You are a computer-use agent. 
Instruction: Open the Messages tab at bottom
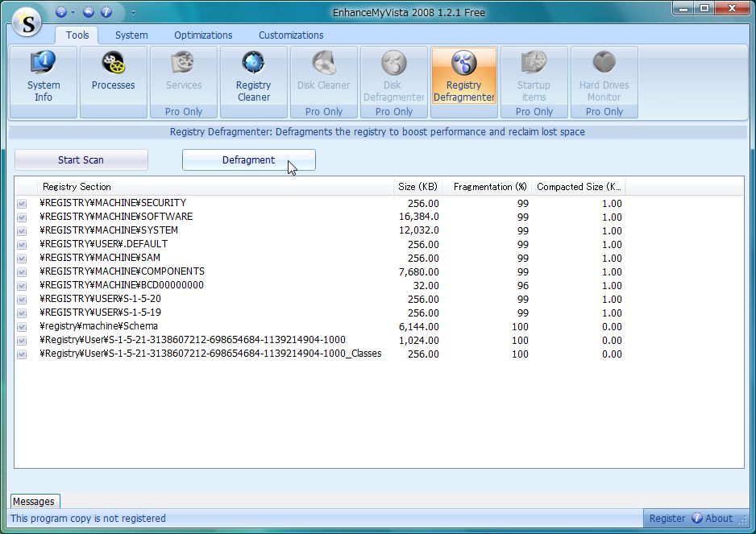pyautogui.click(x=35, y=501)
